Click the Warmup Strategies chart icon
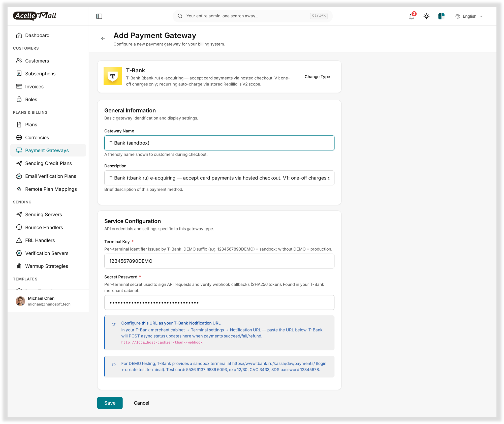Screen dimensions: 504x424 tap(19, 266)
